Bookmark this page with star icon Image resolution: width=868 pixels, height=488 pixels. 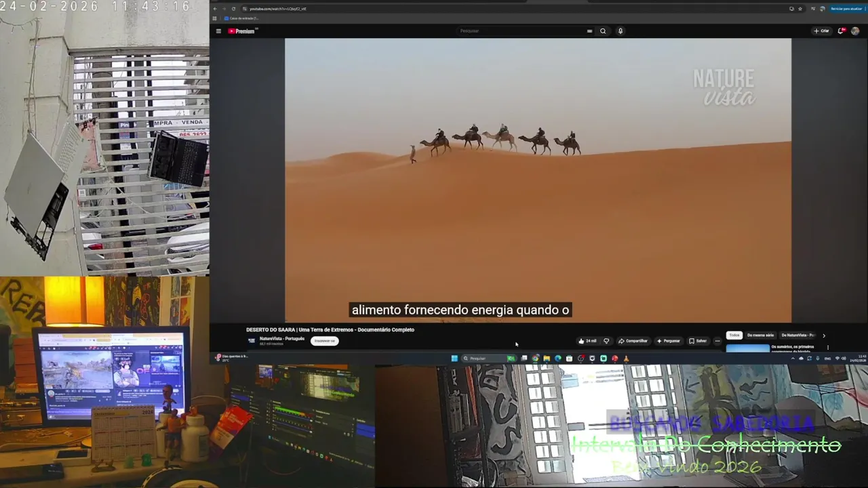tap(800, 9)
